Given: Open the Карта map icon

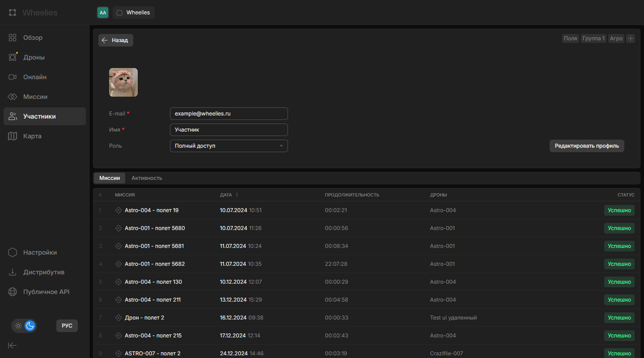Looking at the screenshot, I should click(x=13, y=136).
